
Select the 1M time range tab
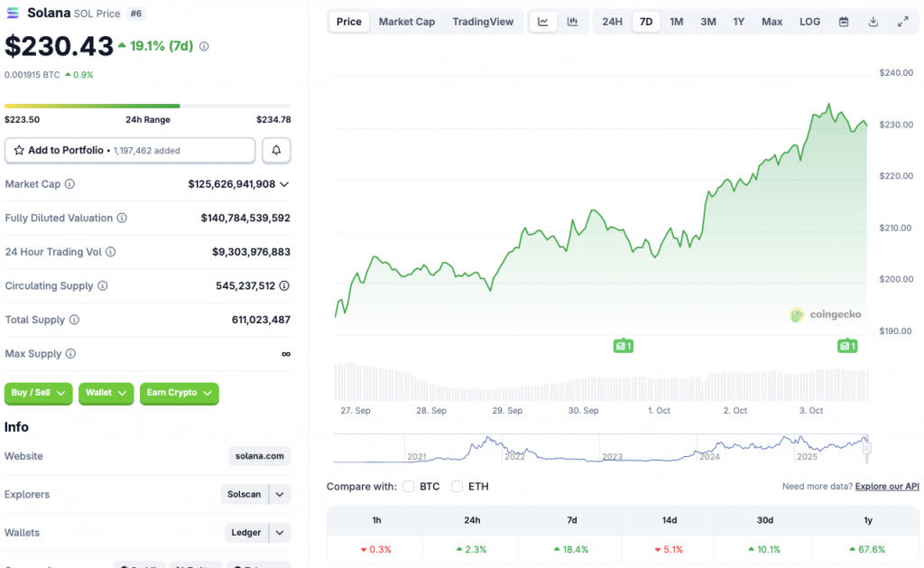[x=676, y=22]
